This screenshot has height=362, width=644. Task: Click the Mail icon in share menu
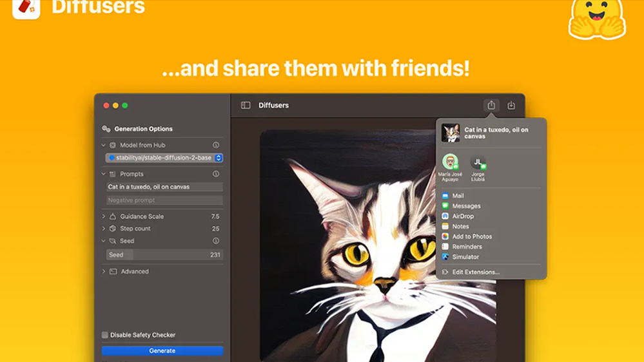(x=445, y=196)
